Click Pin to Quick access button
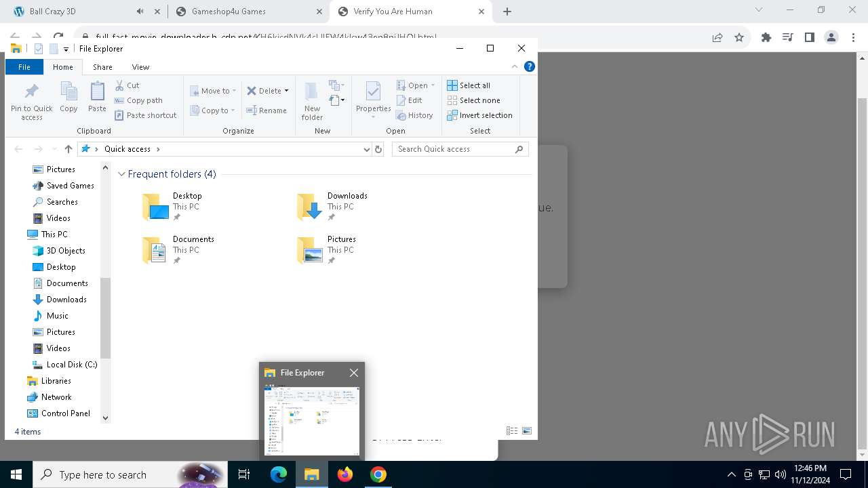The width and height of the screenshot is (868, 488). [x=31, y=102]
